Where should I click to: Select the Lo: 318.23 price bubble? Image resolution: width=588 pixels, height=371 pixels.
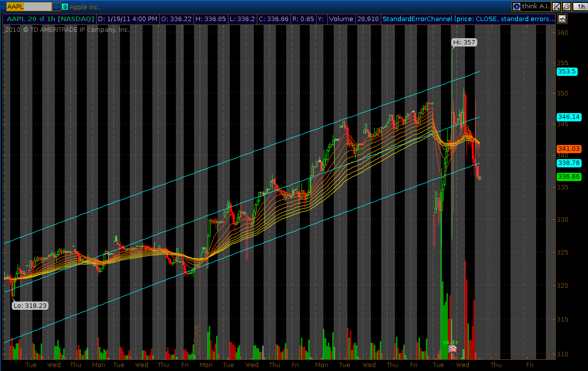tap(30, 305)
